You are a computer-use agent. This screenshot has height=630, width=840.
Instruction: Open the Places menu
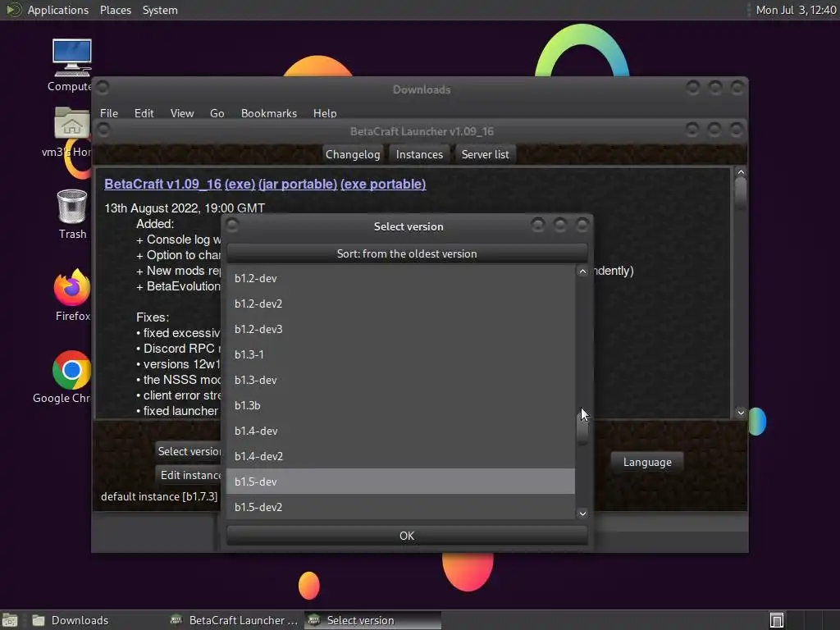115,10
